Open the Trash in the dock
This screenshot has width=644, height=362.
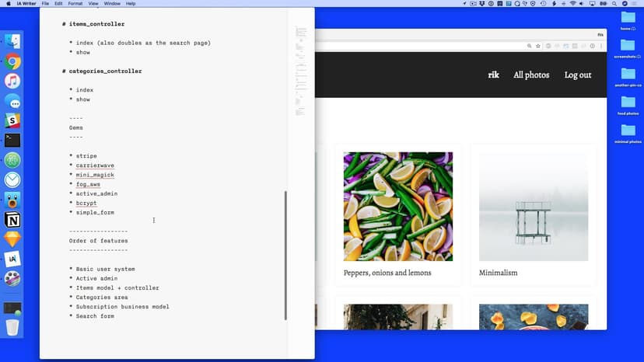(x=12, y=327)
